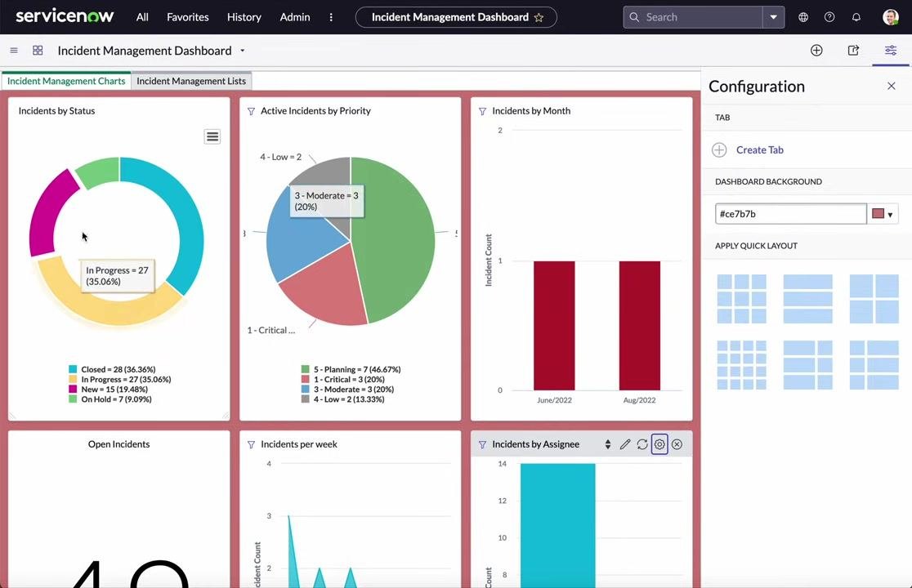912x588 pixels.
Task: Click the Incident Management Dashboard header pill
Action: coord(456,17)
